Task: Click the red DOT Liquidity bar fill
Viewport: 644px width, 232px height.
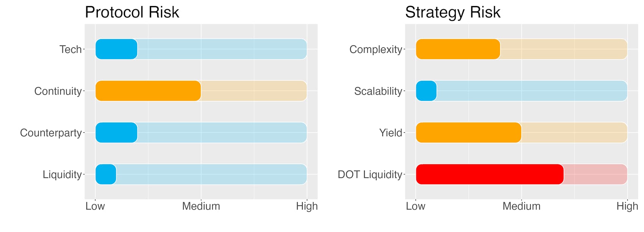Action: click(490, 174)
